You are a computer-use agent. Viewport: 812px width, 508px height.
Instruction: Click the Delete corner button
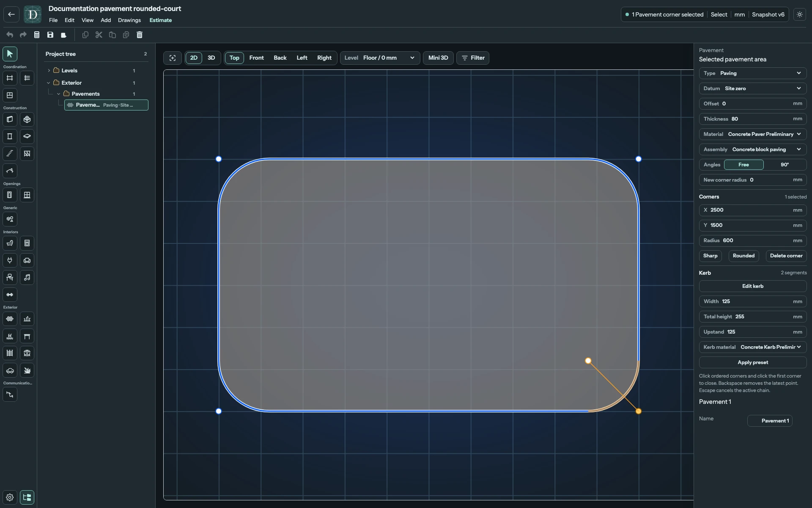(786, 256)
